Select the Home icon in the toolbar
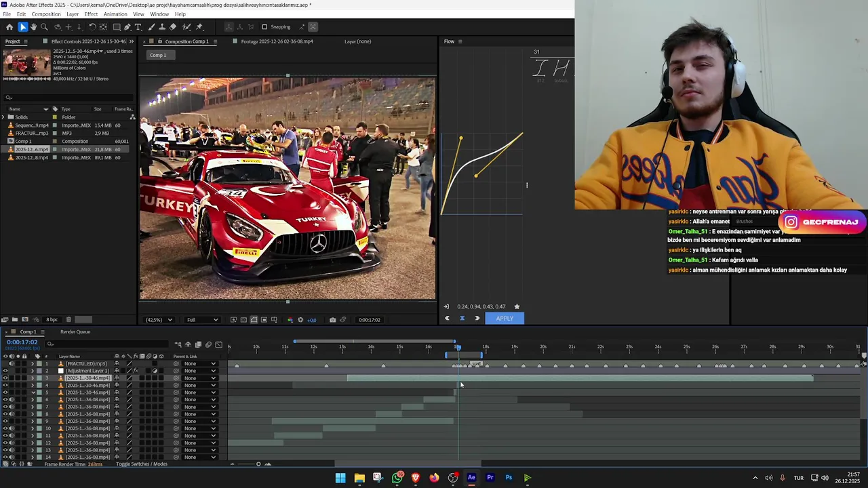 pos(9,27)
